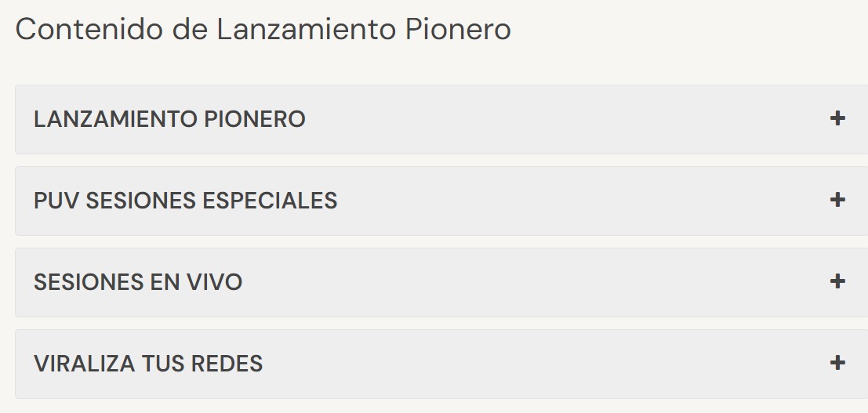Viewport: 868px width, 413px height.
Task: Expand the LANZAMIENTO PIONERO accordion section
Action: pos(439,119)
